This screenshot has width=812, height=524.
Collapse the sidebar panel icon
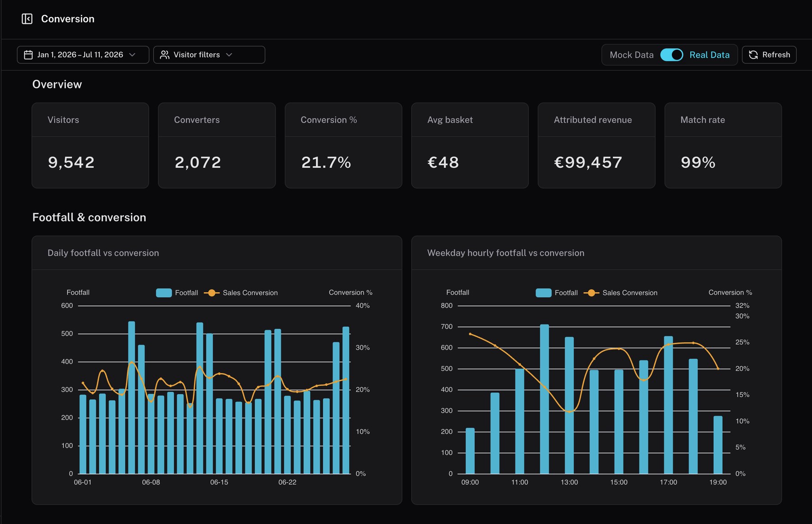coord(27,19)
